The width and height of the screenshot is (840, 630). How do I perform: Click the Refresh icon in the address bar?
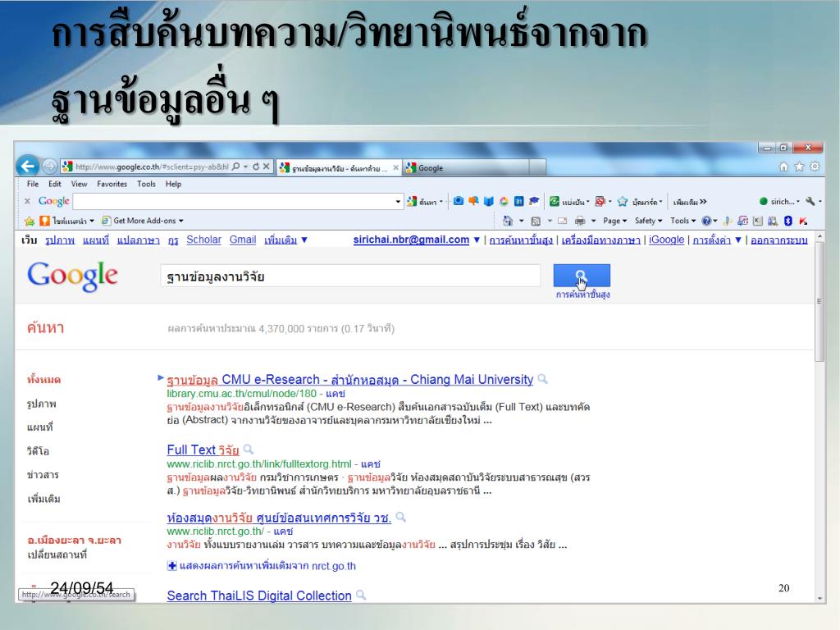(256, 167)
